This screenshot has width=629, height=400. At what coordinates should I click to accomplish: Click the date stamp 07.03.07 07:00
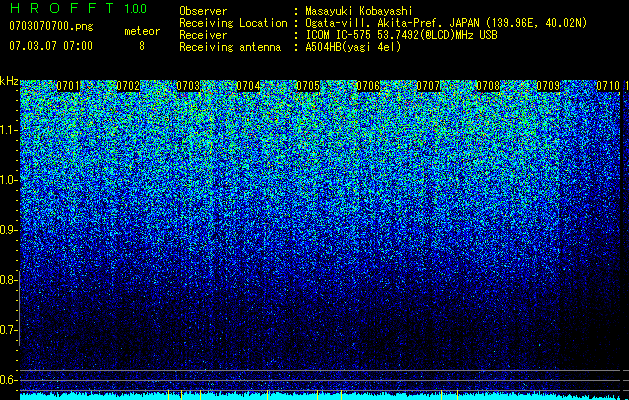pos(51,46)
